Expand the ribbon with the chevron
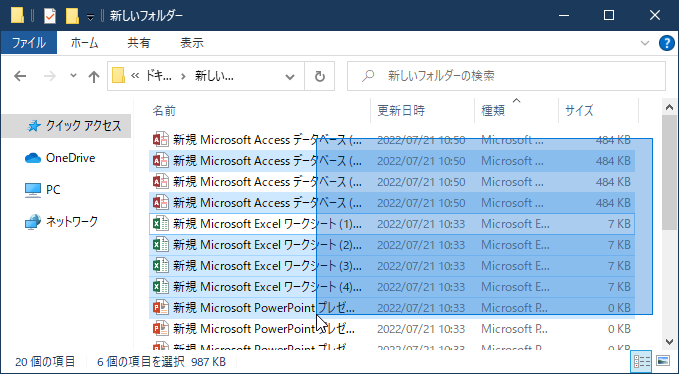Screen dimensions: 679x374 coord(645,43)
